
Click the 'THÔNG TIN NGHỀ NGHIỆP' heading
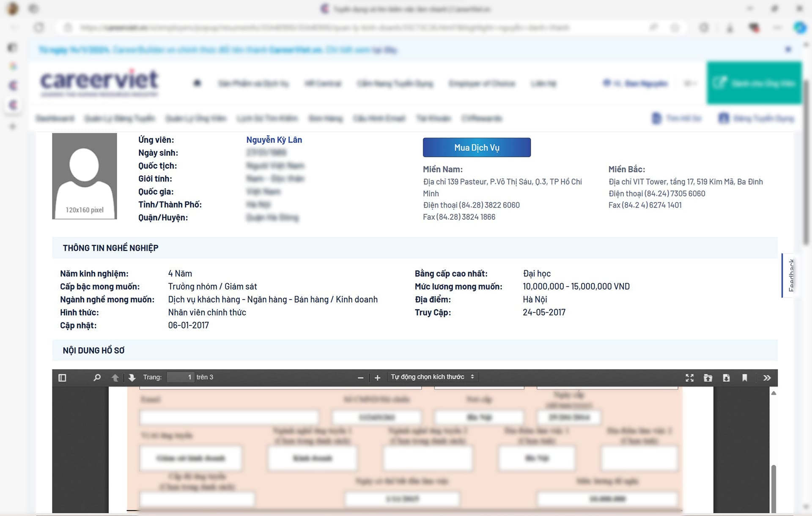pyautogui.click(x=110, y=248)
